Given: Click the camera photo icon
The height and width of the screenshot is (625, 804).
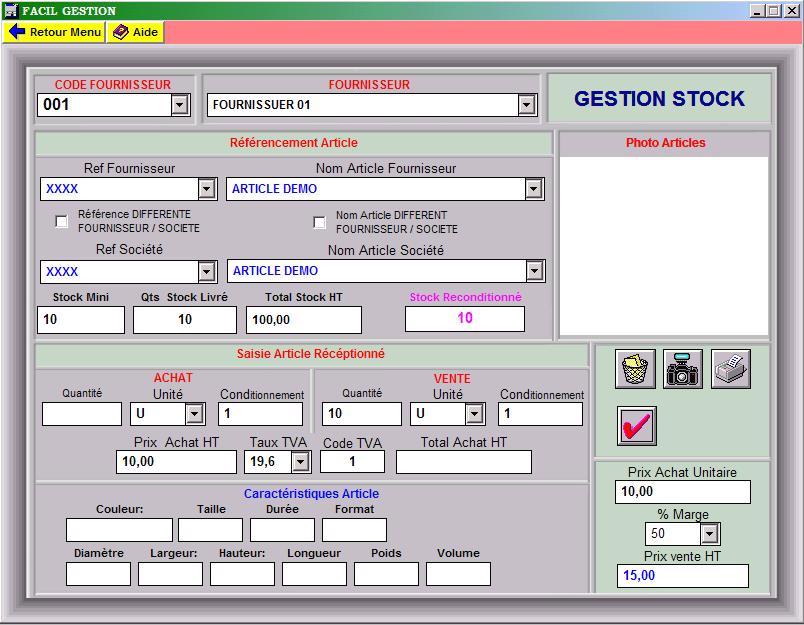Looking at the screenshot, I should tap(683, 369).
